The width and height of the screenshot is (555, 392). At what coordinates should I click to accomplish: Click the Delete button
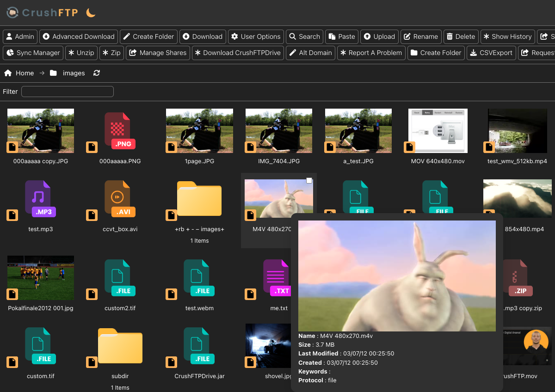[461, 37]
